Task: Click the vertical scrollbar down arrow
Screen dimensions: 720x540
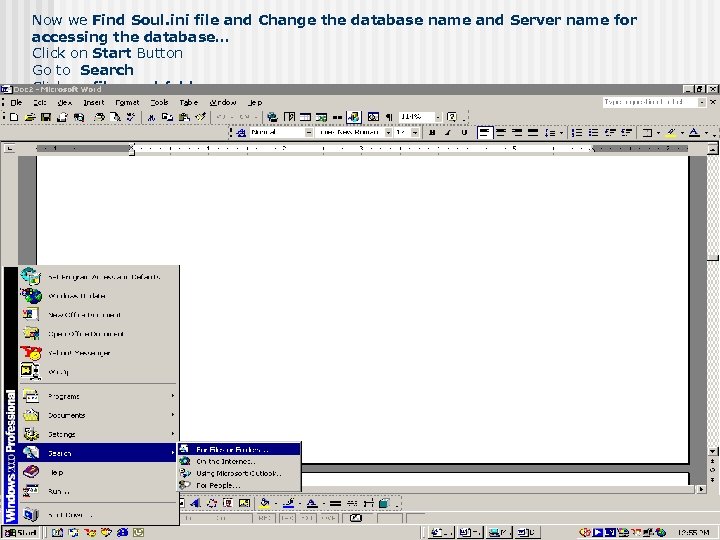Action: [x=712, y=452]
